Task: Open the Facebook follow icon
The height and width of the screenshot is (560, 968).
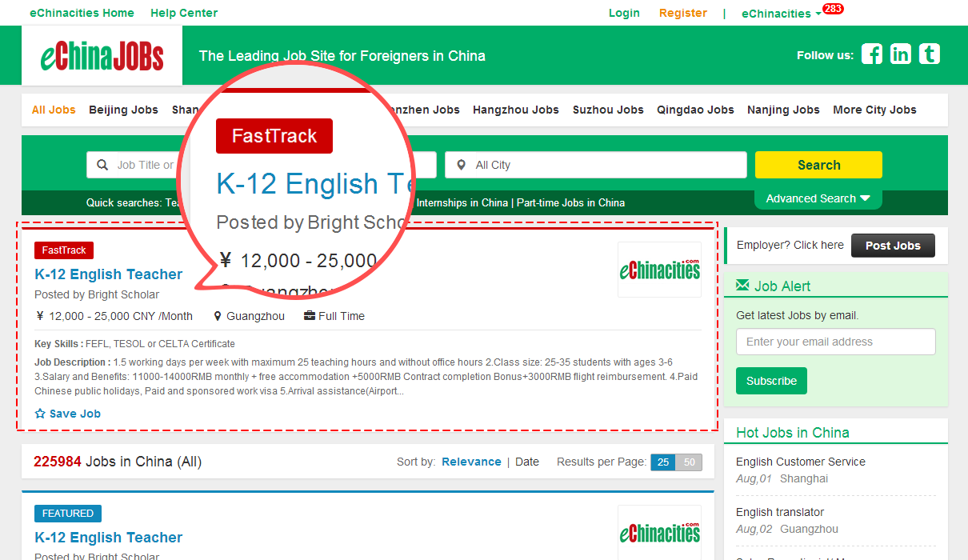Action: (871, 54)
